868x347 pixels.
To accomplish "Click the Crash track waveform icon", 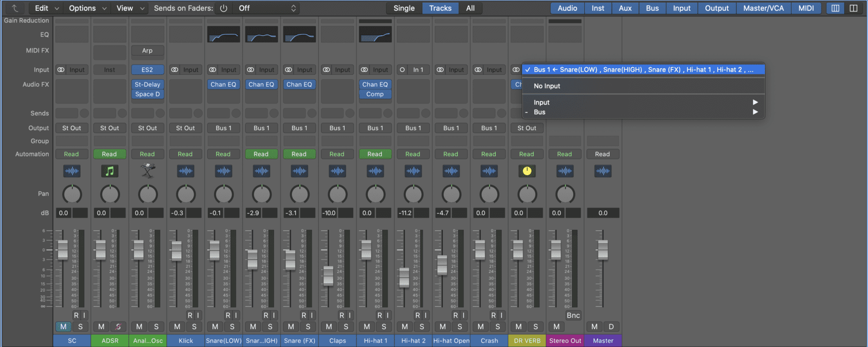I will tap(489, 171).
